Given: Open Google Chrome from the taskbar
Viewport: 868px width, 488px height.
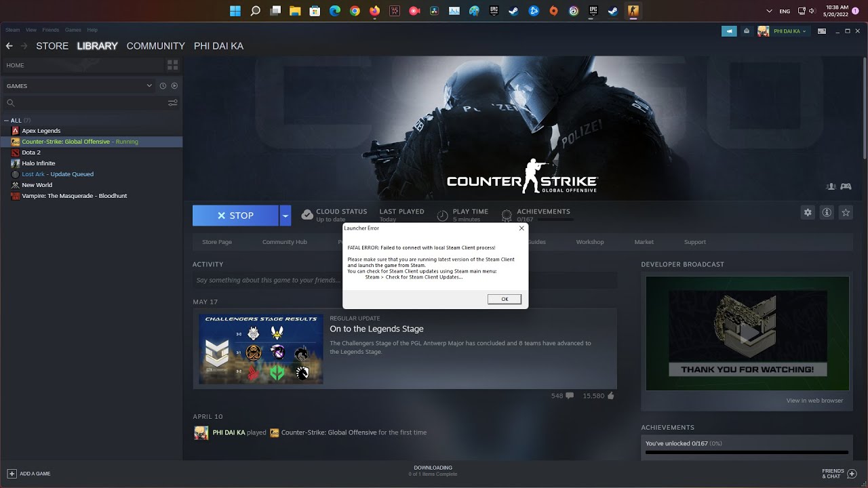Looking at the screenshot, I should (355, 11).
